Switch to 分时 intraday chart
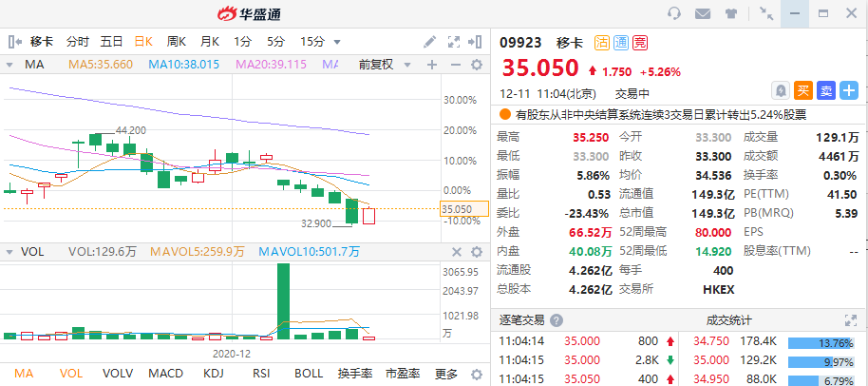 tap(78, 42)
